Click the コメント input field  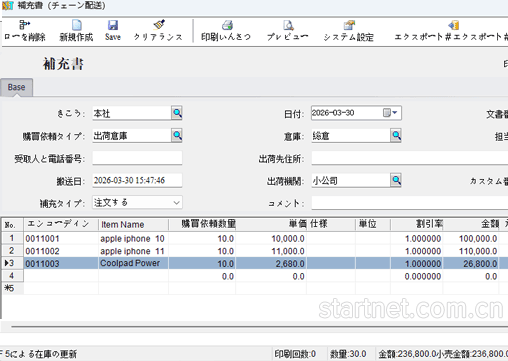[410, 203]
